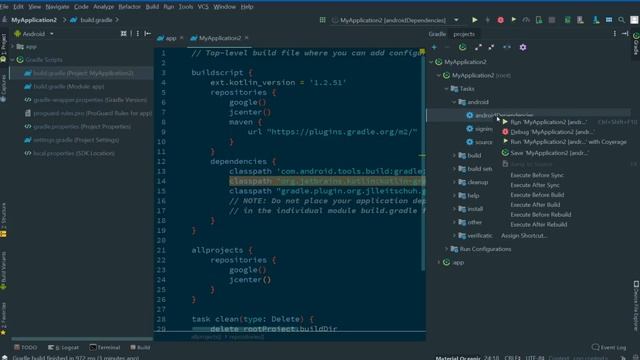Choose Run with Coverage in the context menu
This screenshot has height=360, width=640.
coord(568,142)
